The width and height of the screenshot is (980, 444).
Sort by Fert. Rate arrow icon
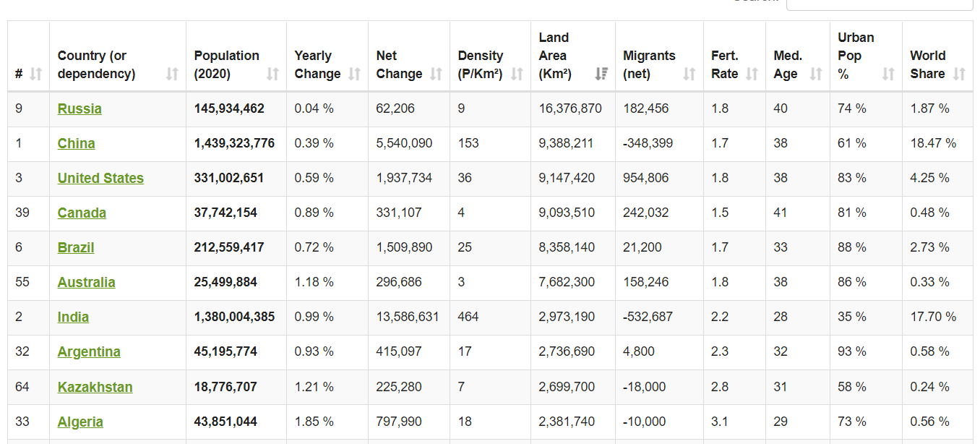pyautogui.click(x=752, y=74)
